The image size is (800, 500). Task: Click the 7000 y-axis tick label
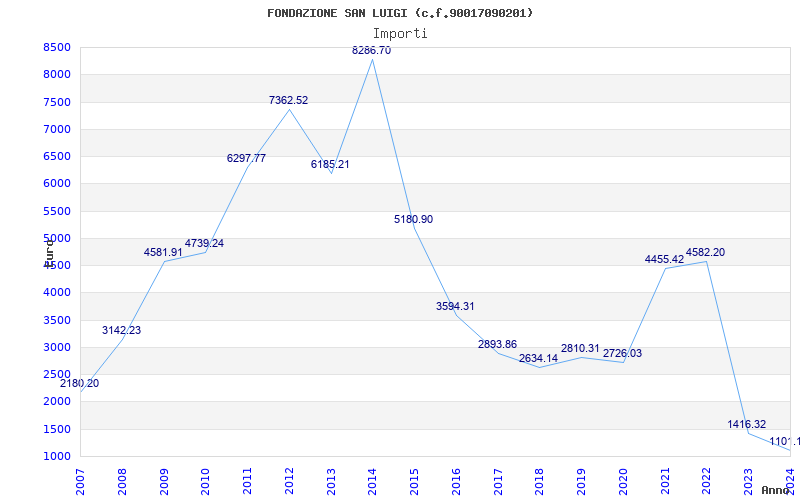click(x=57, y=129)
